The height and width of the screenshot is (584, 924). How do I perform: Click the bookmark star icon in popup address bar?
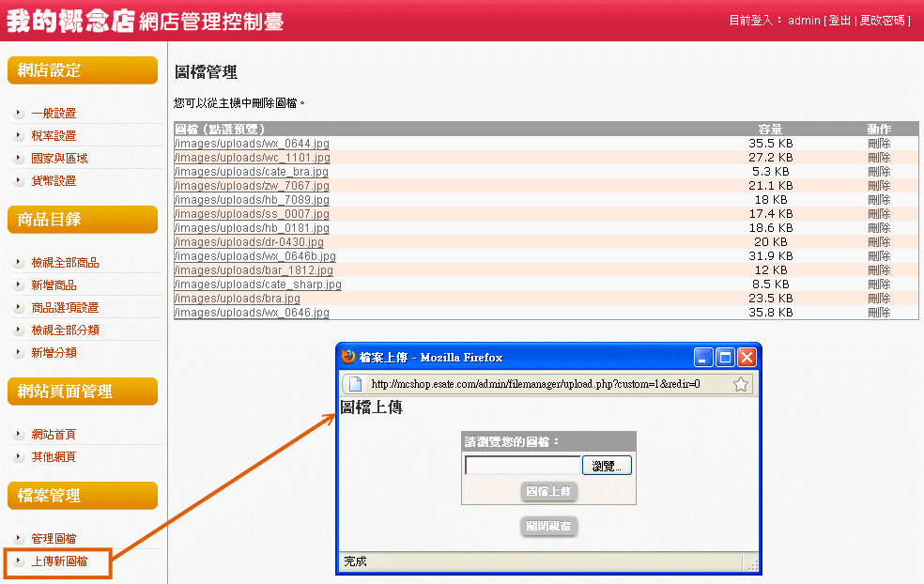coord(740,384)
